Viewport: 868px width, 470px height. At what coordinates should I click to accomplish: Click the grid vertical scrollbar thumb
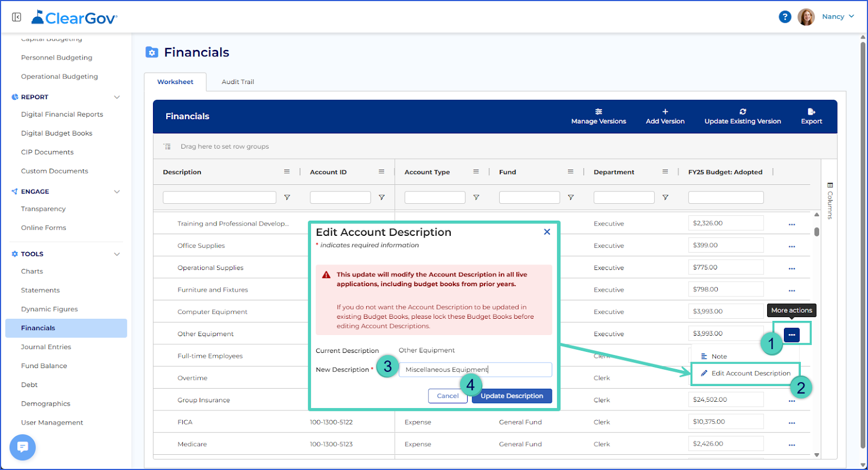pyautogui.click(x=816, y=232)
